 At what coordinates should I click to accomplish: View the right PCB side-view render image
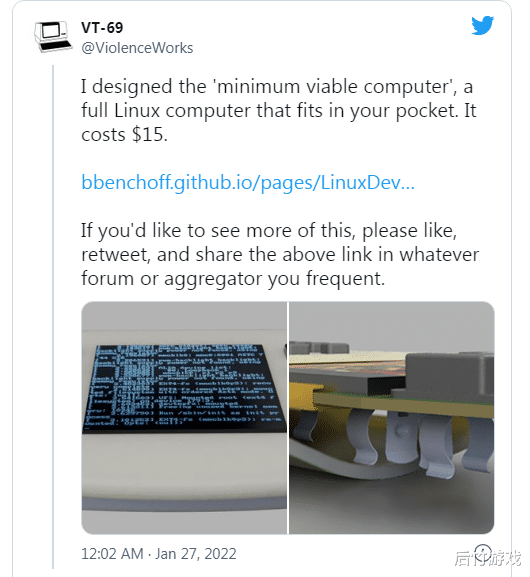(392, 418)
